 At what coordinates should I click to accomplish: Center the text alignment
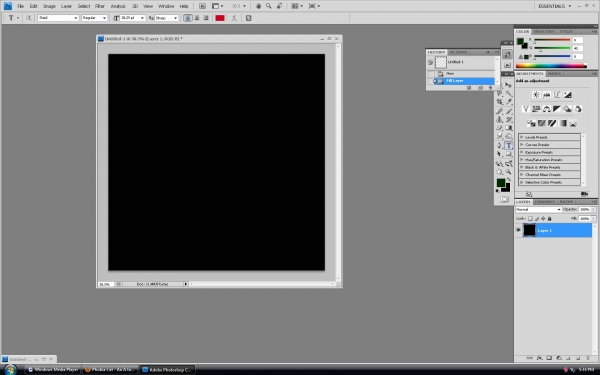(197, 18)
